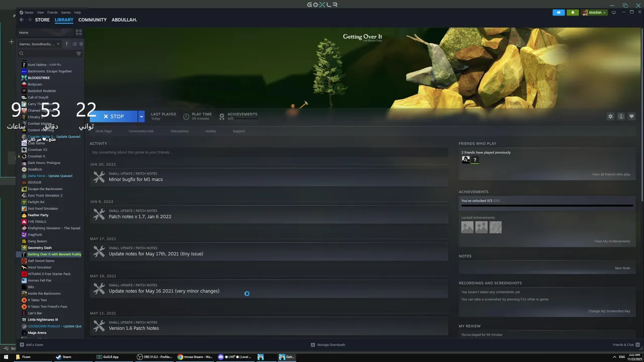Select Euro Truck Simulator 2 in library
Viewport: 644px width, 362px height.
(x=45, y=196)
